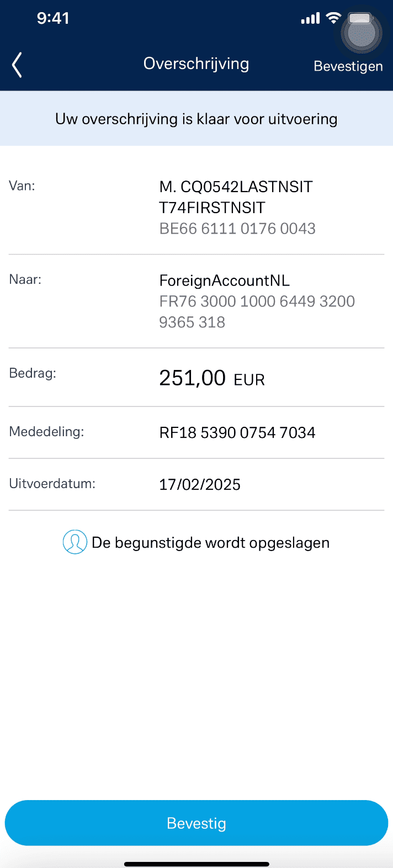Screen dimensions: 393x868
Task: Select the Van account IBAN
Action: pyautogui.click(x=237, y=228)
